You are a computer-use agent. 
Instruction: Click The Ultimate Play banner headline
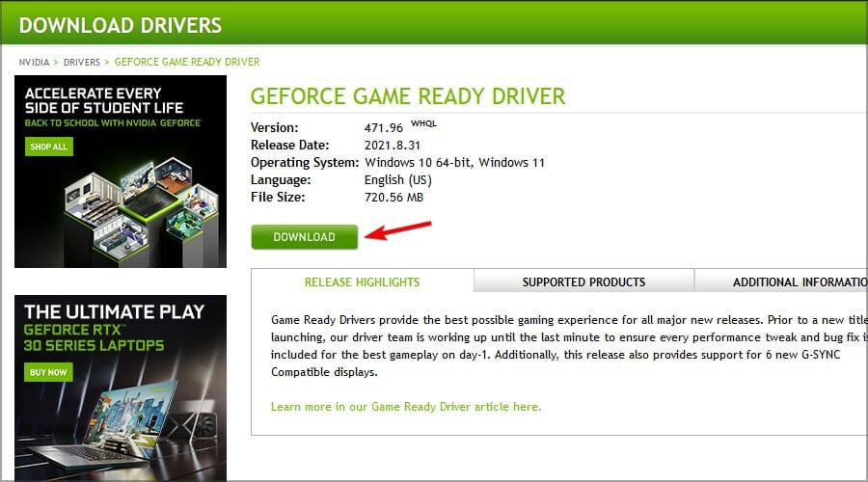[114, 312]
